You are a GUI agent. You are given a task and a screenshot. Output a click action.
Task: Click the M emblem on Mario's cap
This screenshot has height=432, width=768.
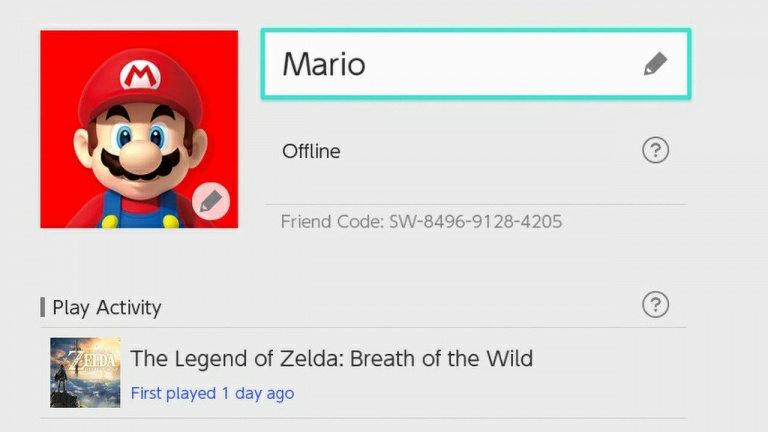[138, 76]
